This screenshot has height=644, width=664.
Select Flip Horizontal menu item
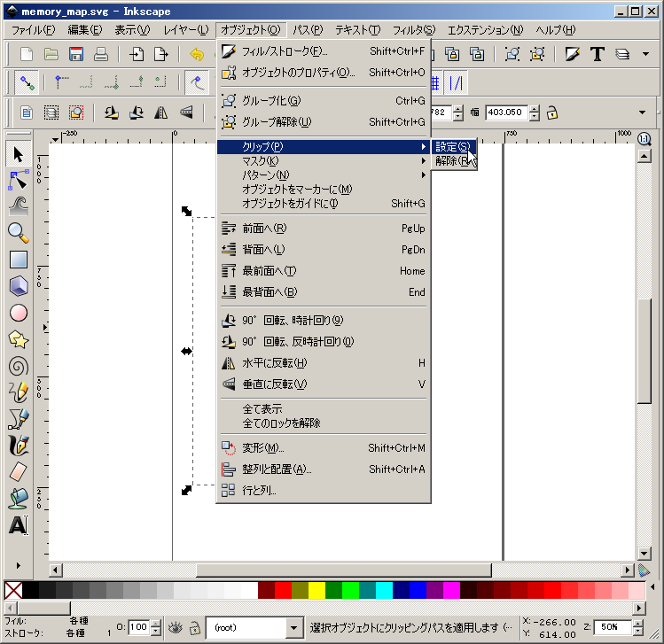pyautogui.click(x=324, y=363)
